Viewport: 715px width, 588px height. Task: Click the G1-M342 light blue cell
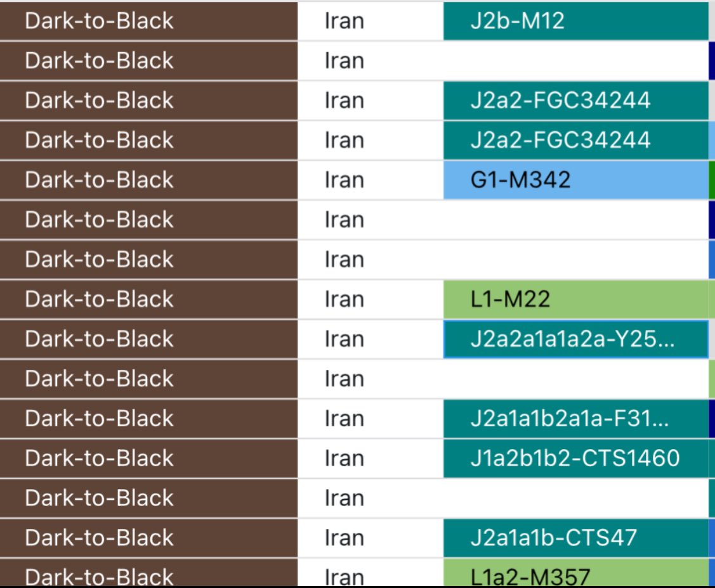576,180
